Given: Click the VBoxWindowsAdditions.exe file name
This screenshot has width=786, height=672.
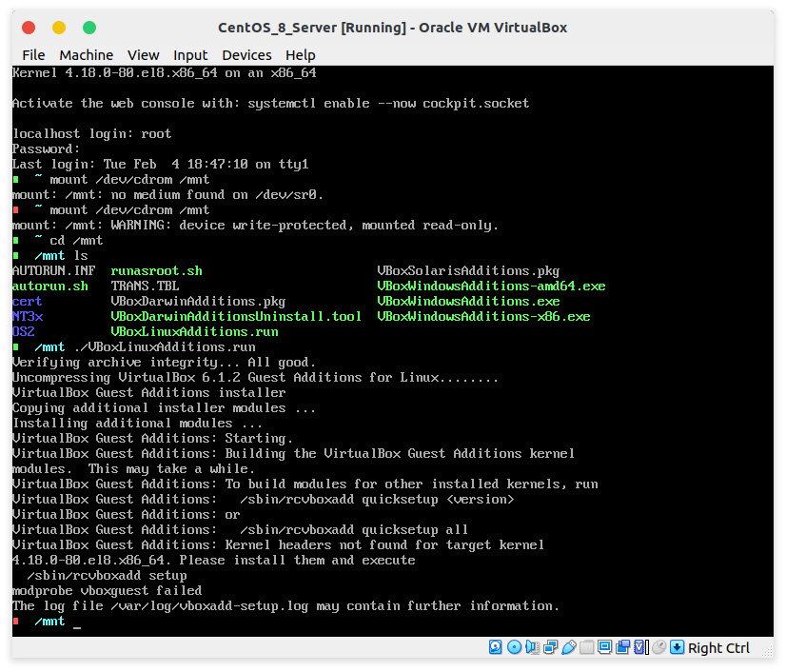Looking at the screenshot, I should point(468,301).
